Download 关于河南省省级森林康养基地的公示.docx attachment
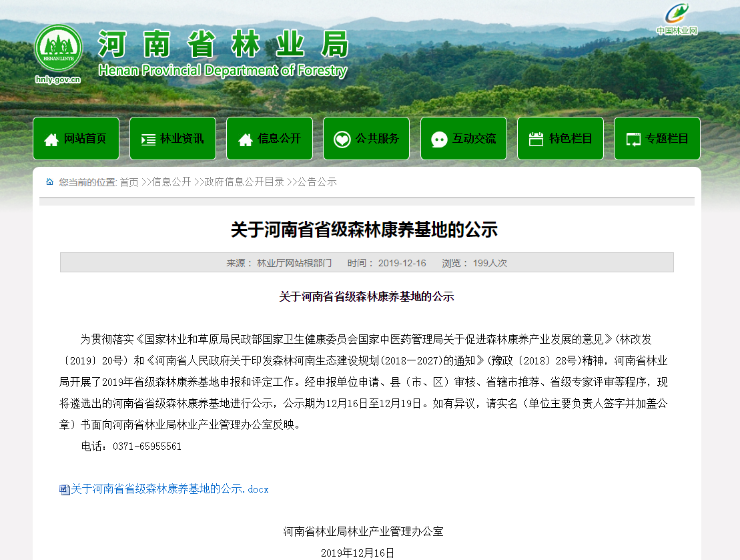The image size is (740, 560). tap(169, 489)
